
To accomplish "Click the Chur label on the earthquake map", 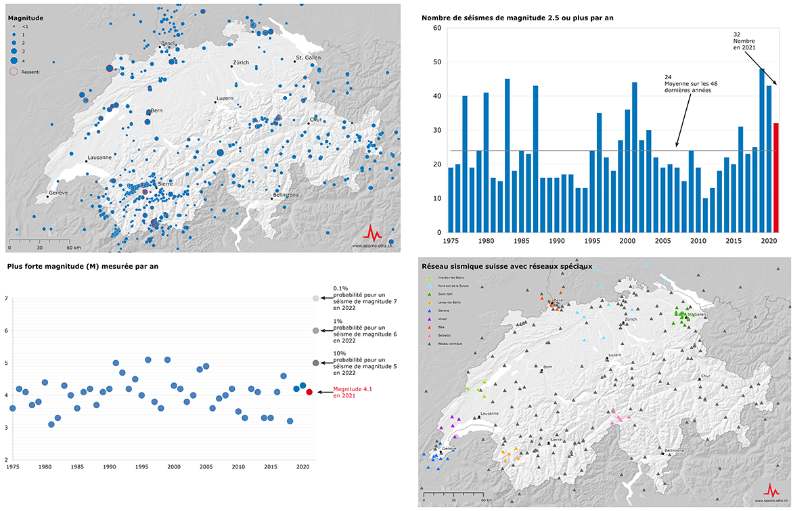I will 316,120.
